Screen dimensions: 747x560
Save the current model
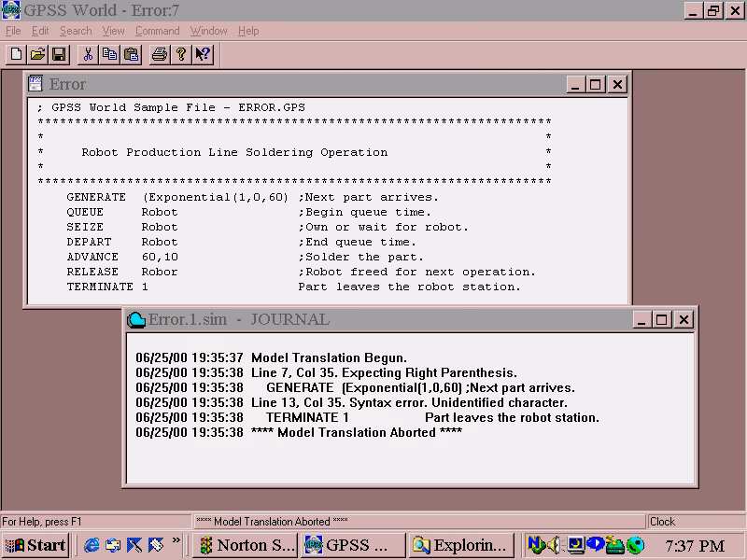(x=58, y=54)
